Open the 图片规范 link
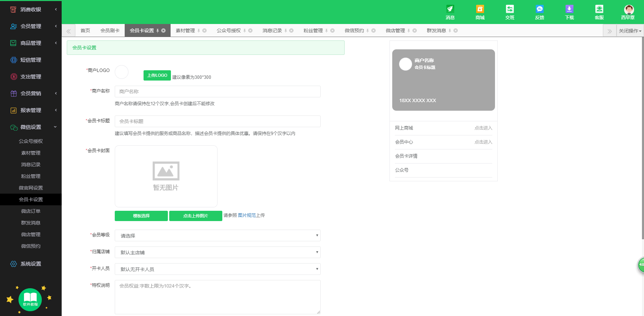Screen dimensions: 644x316 247,215
